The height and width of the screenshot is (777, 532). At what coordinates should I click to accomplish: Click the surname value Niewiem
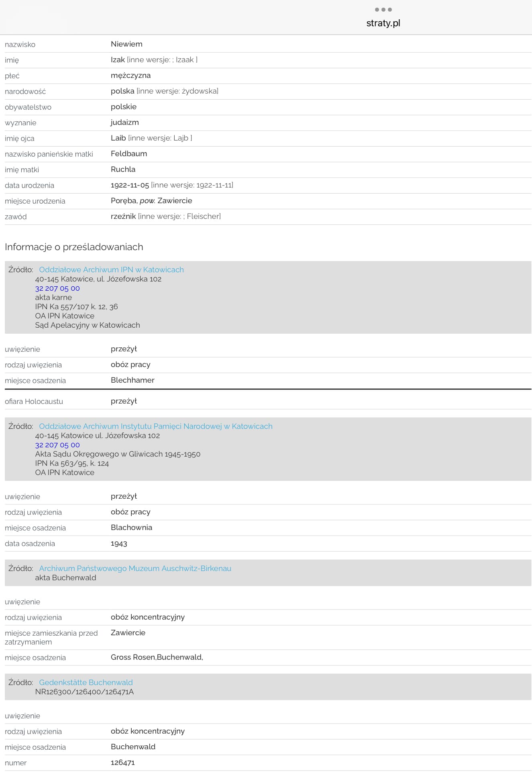126,44
